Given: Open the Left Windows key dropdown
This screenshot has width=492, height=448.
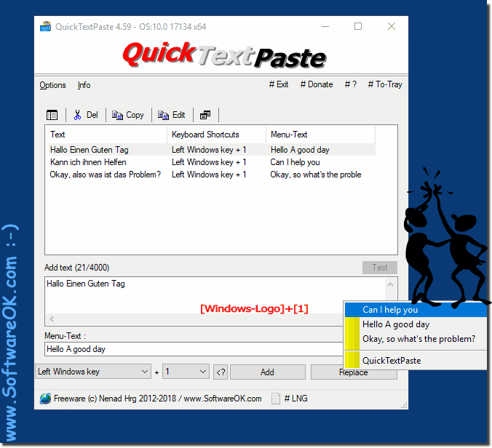Looking at the screenshot, I should pos(93,372).
